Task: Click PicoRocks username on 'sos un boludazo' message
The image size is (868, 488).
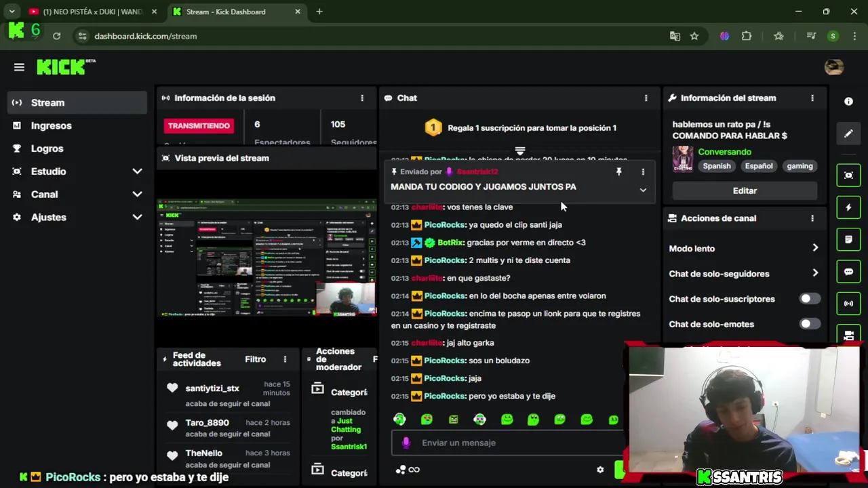Action: pyautogui.click(x=444, y=361)
